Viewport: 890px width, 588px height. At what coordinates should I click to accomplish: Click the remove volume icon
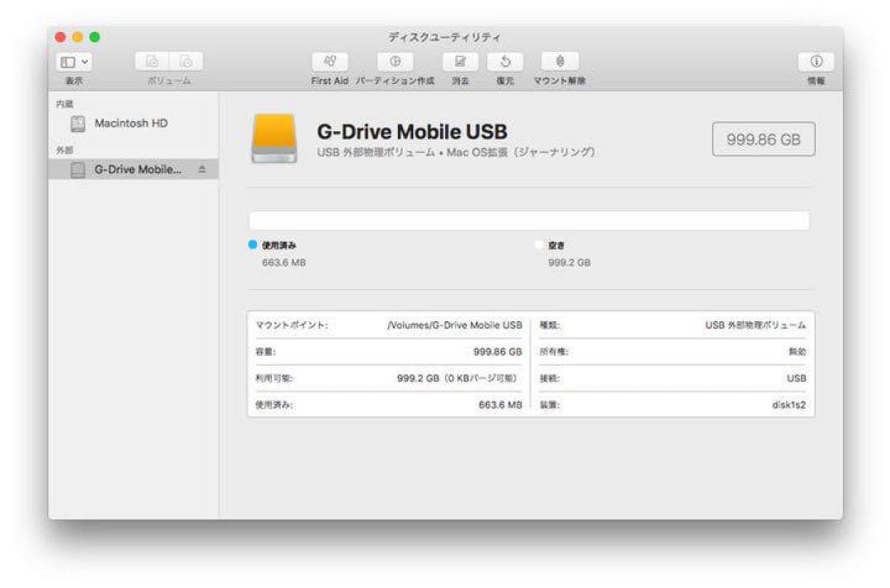pos(186,61)
